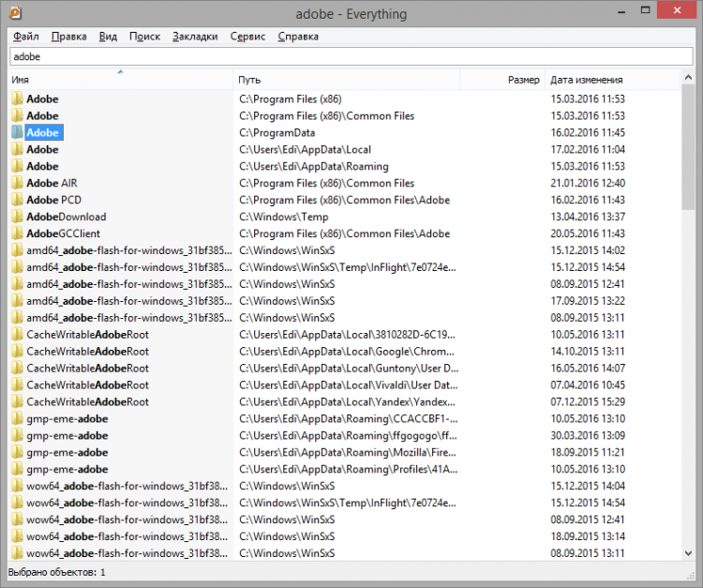Screen dimensions: 703x588
Task: Click the date 07.12.2015 15:29
Action: click(588, 401)
